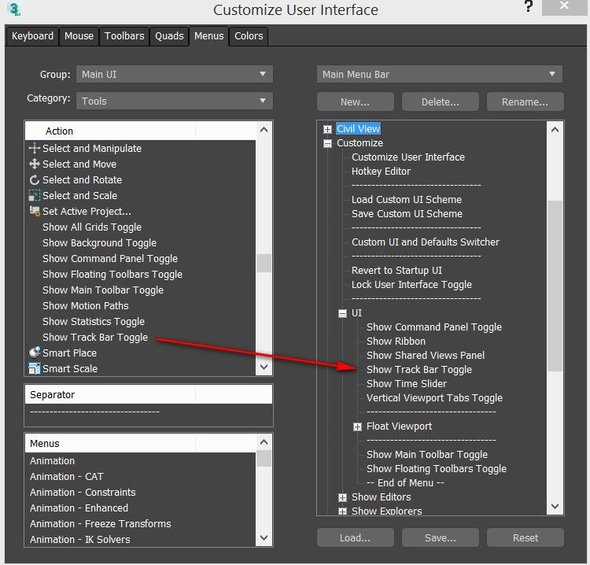590x565 pixels.
Task: Select Show All Grids Toggle action
Action: (92, 227)
